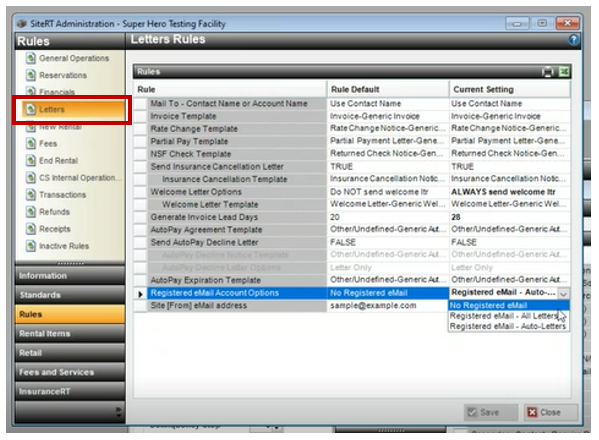The image size is (599, 440).
Task: Open the Standards section
Action: click(70, 295)
